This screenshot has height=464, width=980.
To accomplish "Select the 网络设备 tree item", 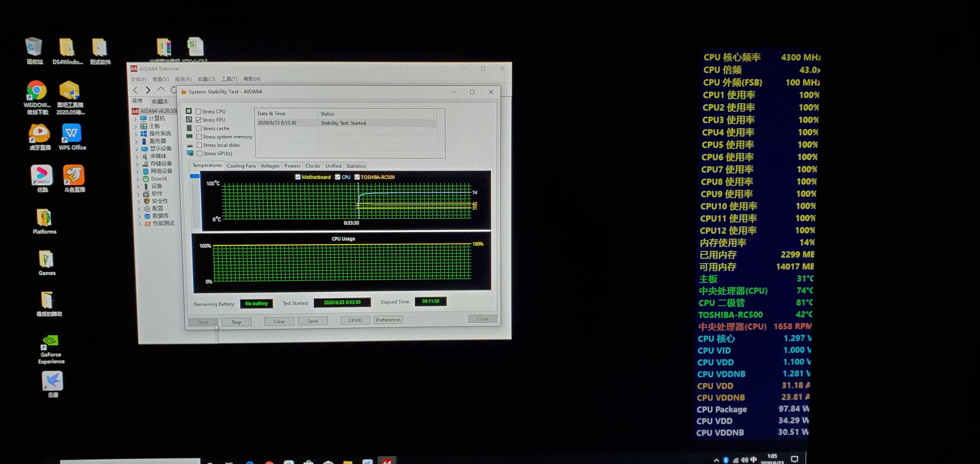I will click(161, 171).
